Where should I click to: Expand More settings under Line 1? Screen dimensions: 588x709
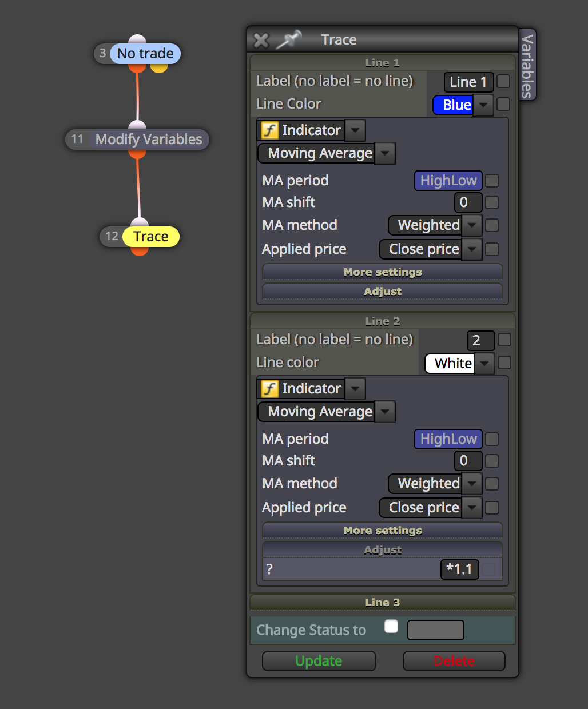[x=383, y=272]
